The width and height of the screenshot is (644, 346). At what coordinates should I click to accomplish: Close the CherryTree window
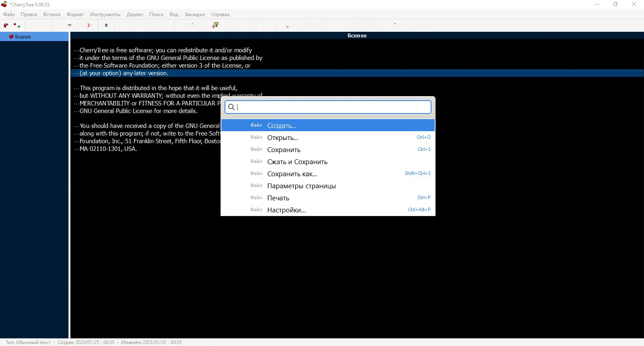634,4
